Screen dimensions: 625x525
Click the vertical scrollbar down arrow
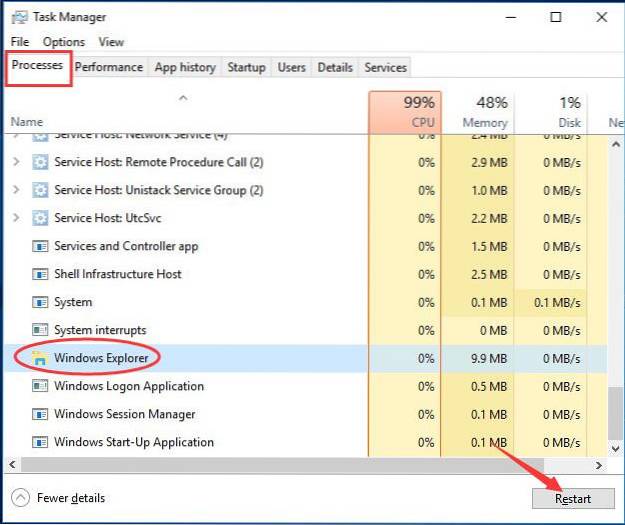(616, 448)
